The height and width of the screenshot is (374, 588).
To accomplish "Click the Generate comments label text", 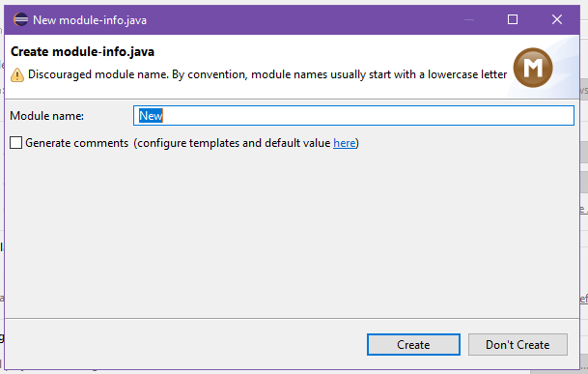I will tap(76, 143).
